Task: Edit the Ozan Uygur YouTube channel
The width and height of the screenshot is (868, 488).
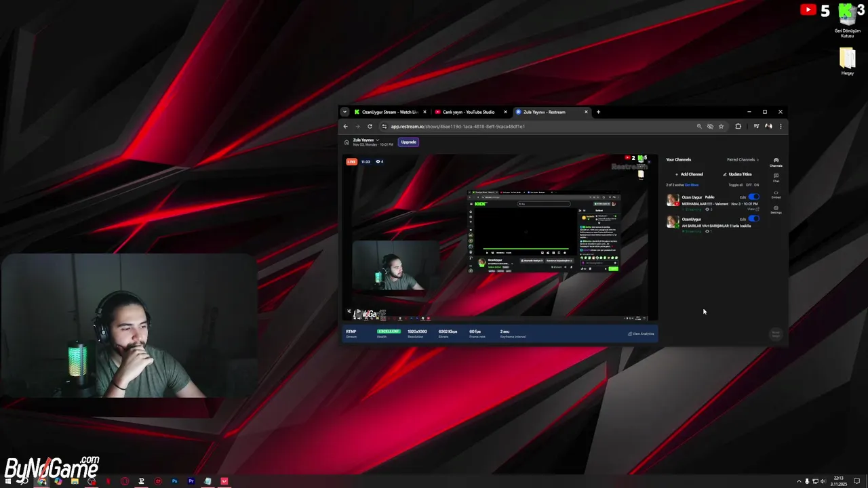Action: [x=743, y=197]
